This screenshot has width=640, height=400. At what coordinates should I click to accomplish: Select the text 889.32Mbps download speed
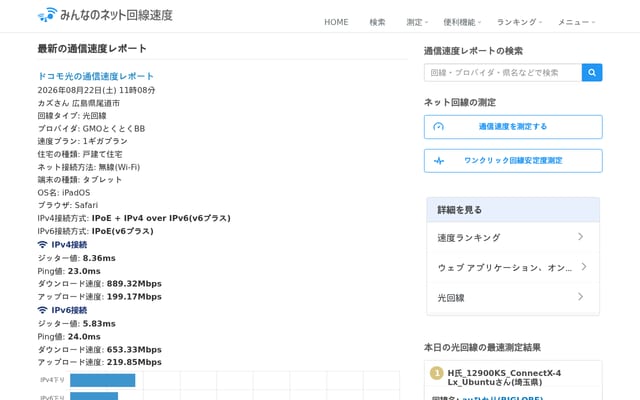coord(134,284)
